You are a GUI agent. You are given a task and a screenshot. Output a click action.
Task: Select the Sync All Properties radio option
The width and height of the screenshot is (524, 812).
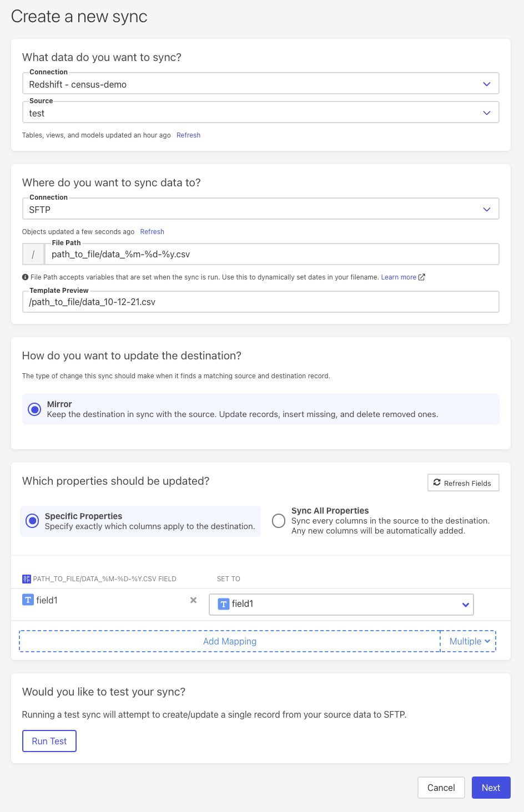tap(279, 521)
